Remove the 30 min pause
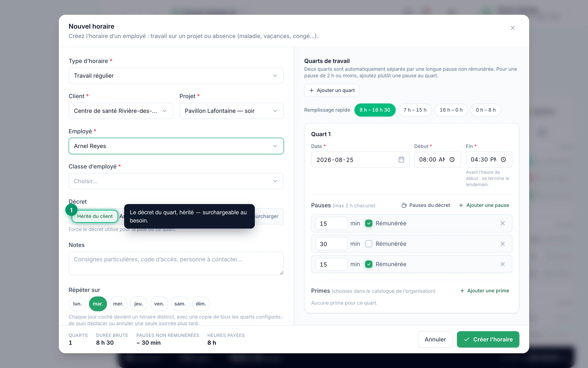This screenshot has height=368, width=588. coord(502,244)
